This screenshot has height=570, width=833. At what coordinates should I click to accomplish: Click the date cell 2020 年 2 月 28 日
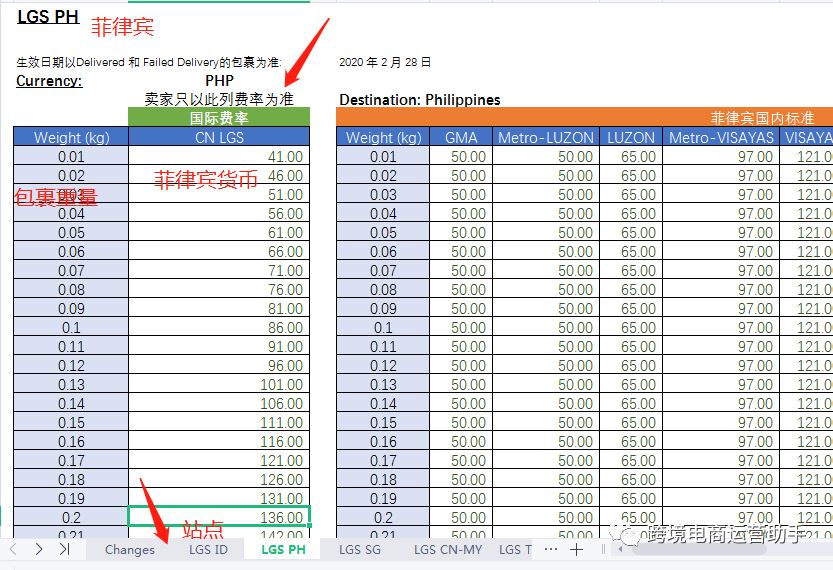click(385, 62)
